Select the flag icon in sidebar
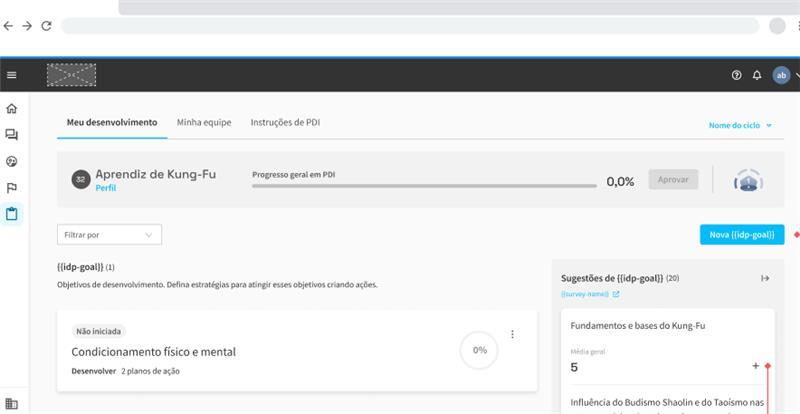Image resolution: width=800 pixels, height=414 pixels. tap(12, 187)
